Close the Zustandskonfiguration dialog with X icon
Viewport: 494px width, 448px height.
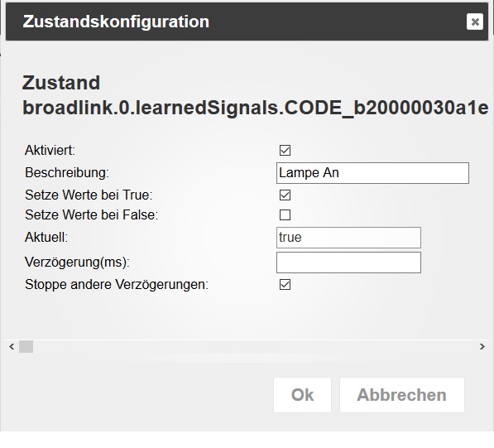pyautogui.click(x=475, y=22)
